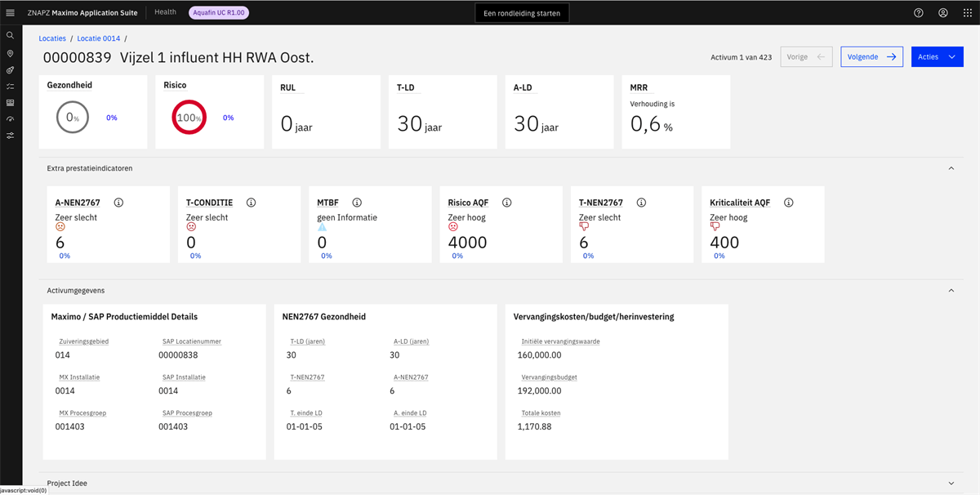Open the hamburger navigation menu
The image size is (980, 495).
pos(10,13)
